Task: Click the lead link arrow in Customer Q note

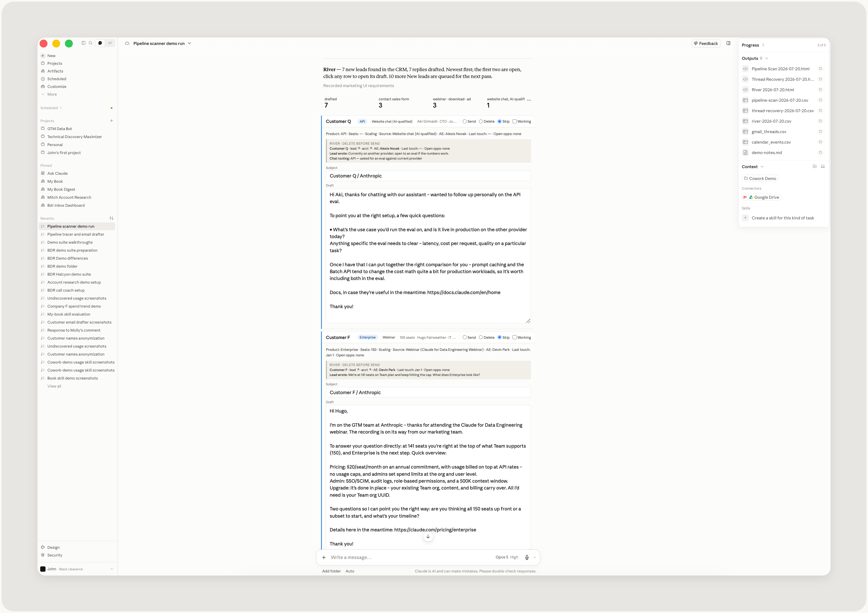Action: tap(359, 149)
